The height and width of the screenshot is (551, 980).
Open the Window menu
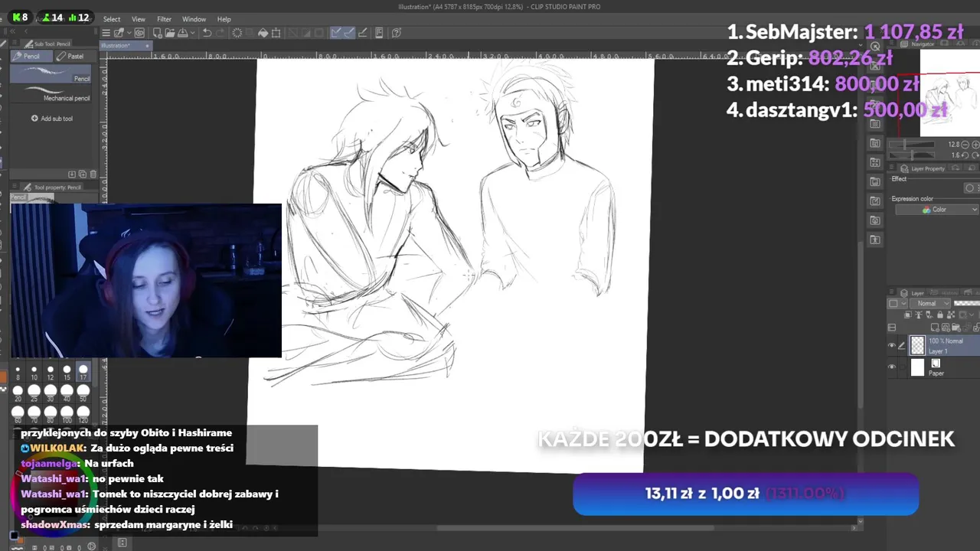[194, 19]
